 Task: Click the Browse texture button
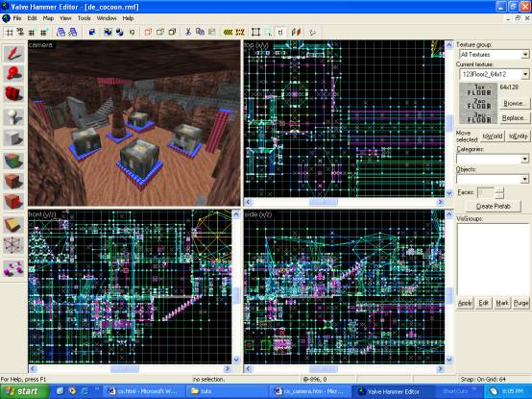click(x=515, y=103)
